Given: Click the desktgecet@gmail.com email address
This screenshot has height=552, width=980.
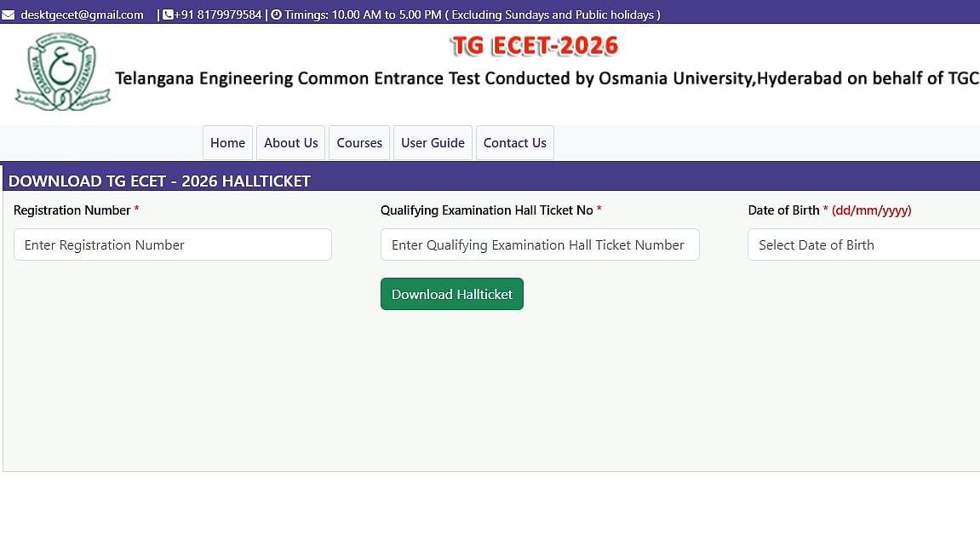Looking at the screenshot, I should [82, 14].
